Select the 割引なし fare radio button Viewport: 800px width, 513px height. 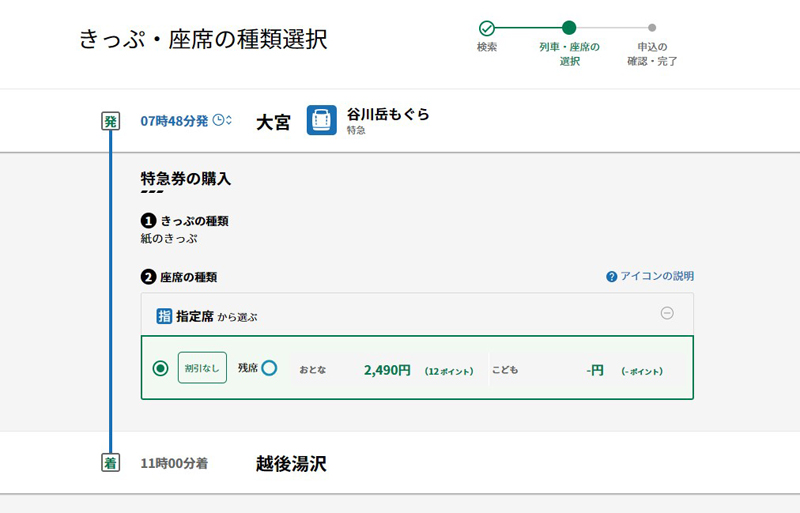(160, 368)
